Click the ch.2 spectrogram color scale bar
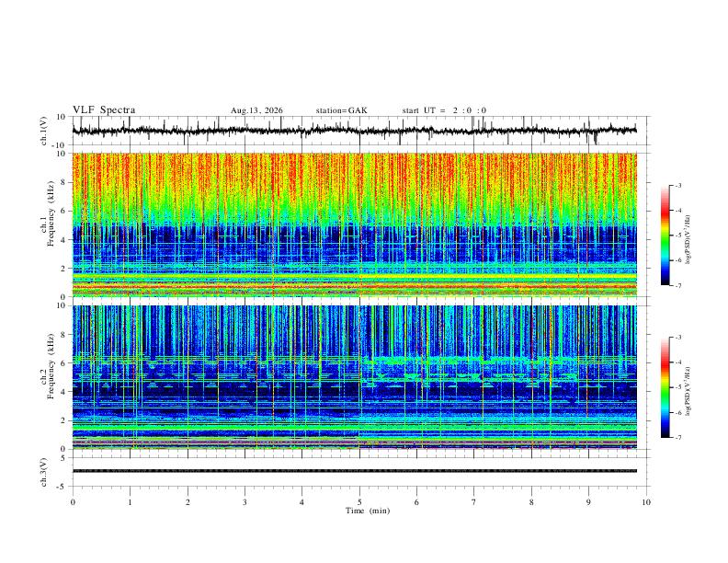This screenshot has height=563, width=728. point(665,387)
